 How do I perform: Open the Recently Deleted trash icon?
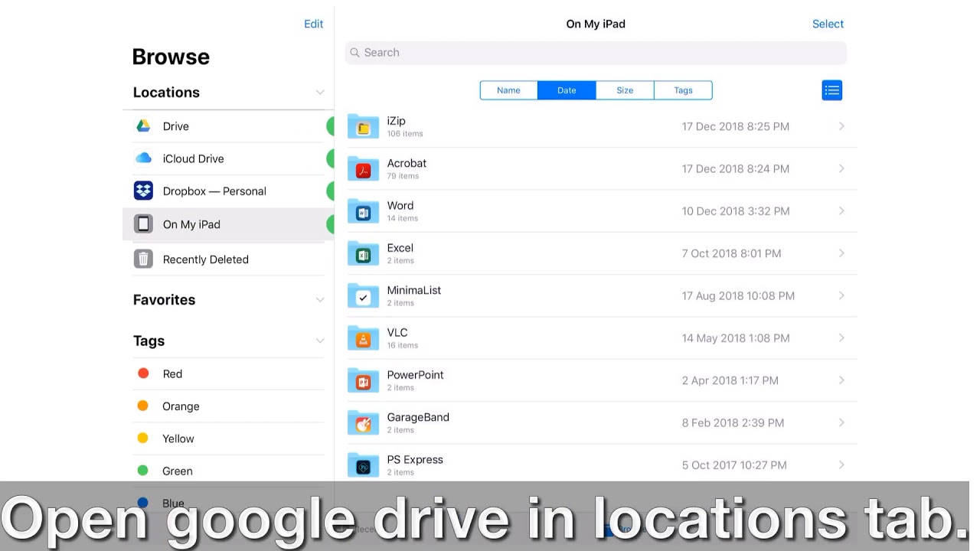click(143, 259)
